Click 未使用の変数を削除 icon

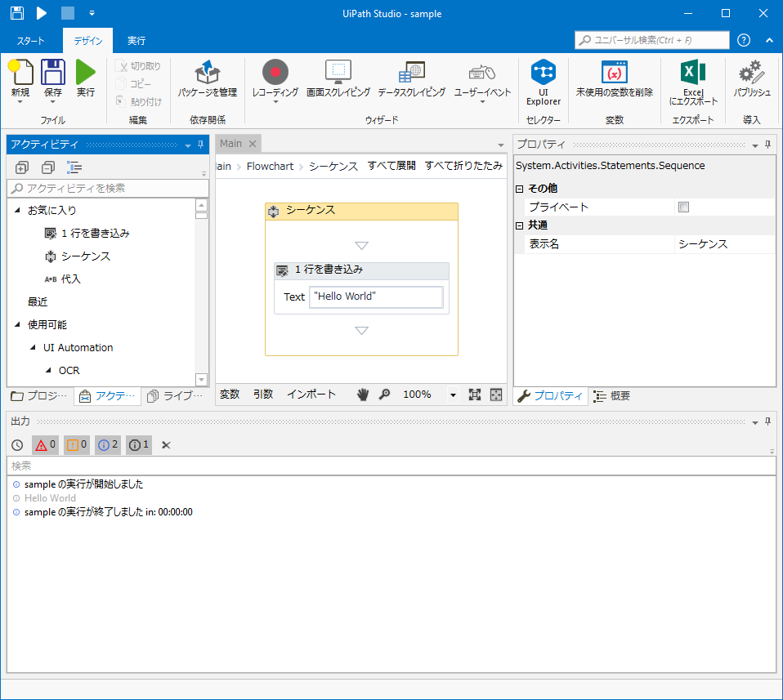(x=614, y=73)
